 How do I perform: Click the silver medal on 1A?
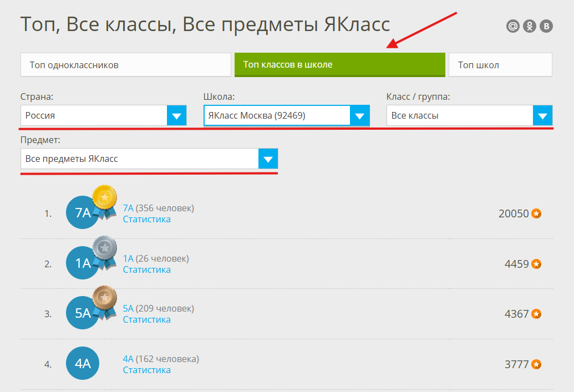(x=104, y=252)
